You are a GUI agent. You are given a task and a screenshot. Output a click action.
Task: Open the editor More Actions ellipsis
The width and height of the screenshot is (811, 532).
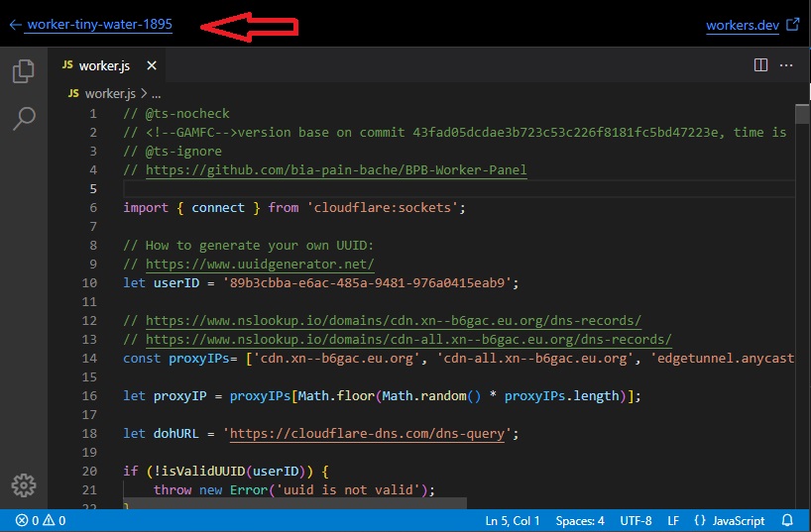[786, 65]
